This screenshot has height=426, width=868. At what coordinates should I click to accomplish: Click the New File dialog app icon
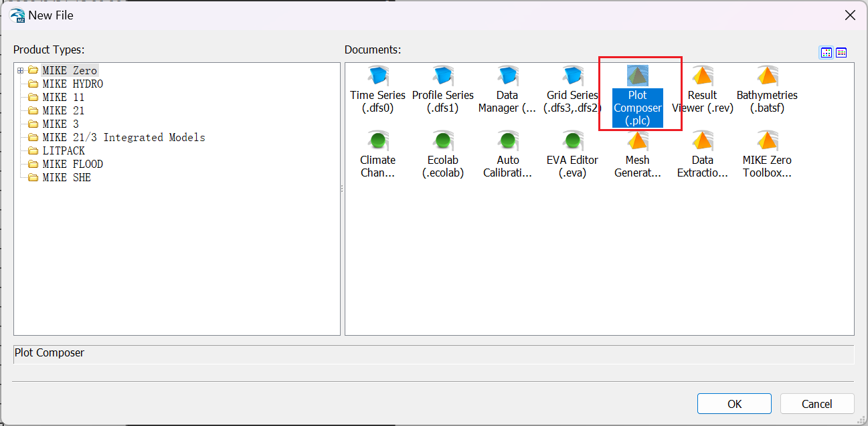[17, 15]
